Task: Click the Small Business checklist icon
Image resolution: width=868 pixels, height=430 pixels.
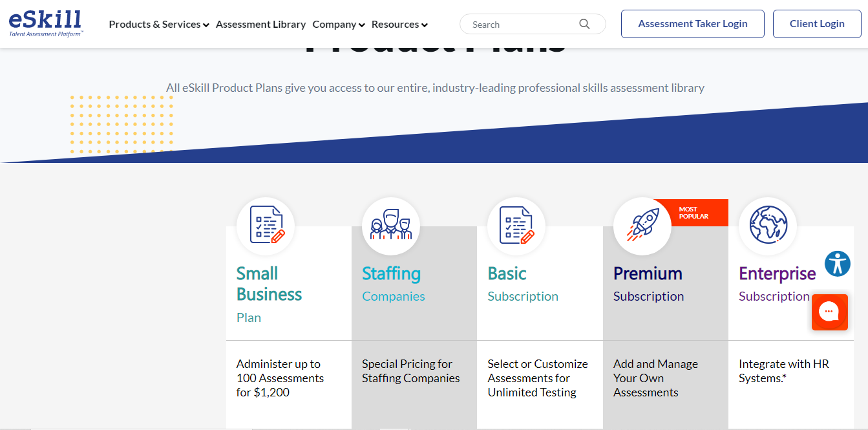Action: point(266,226)
